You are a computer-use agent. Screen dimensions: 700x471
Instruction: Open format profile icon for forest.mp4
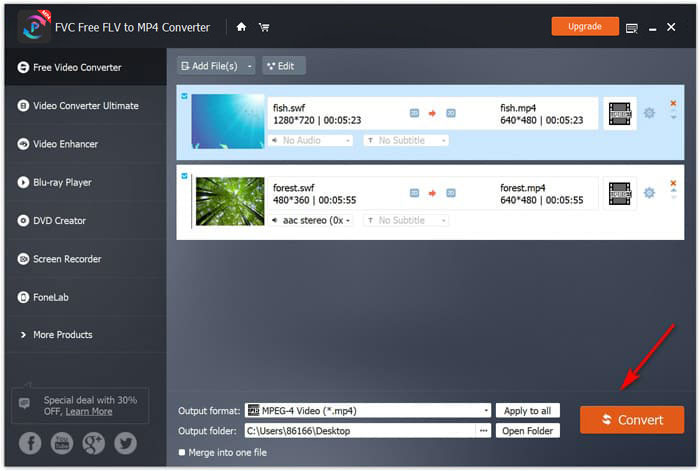click(x=620, y=193)
